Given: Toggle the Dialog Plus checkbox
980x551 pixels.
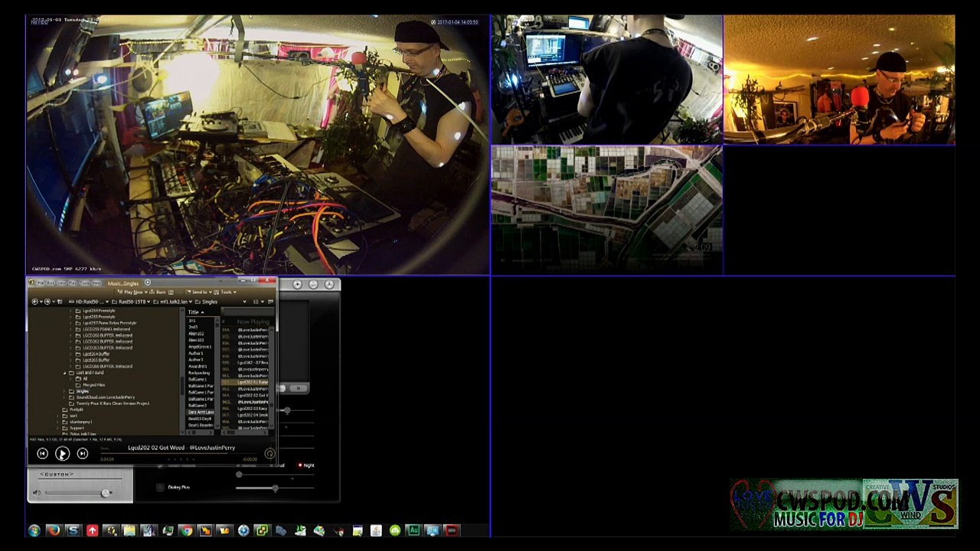Looking at the screenshot, I should click(160, 487).
